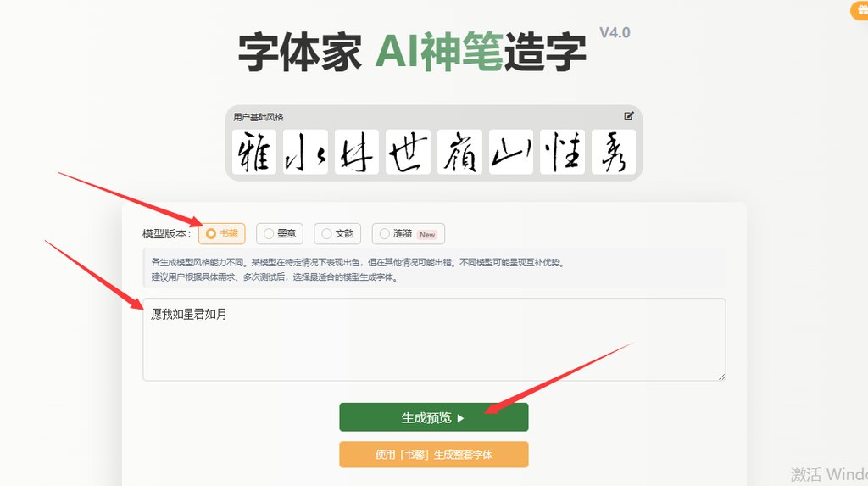Open the 世 handwriting sample thumbnail
868x486 pixels.
408,152
